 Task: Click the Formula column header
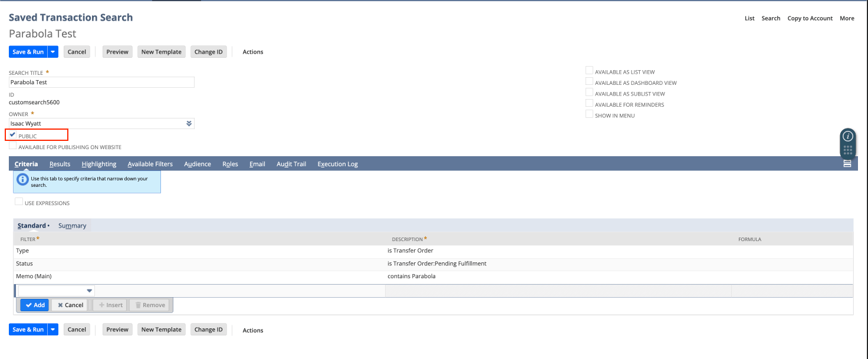(x=749, y=239)
